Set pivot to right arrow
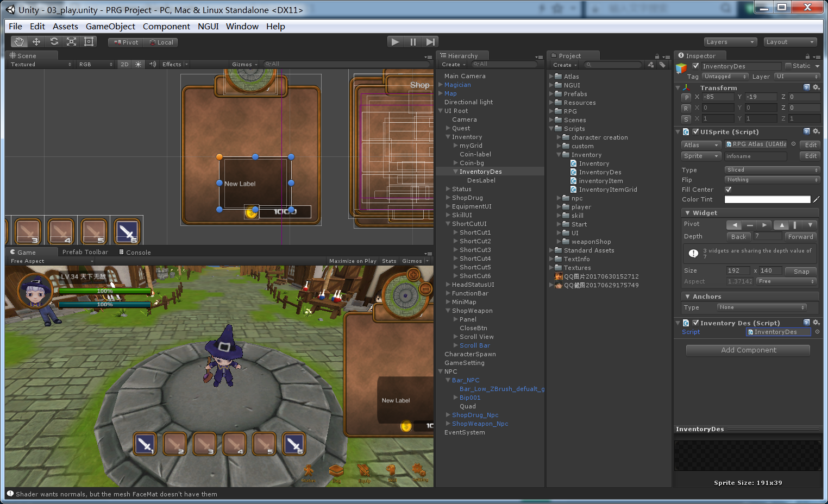The width and height of the screenshot is (828, 504). [x=764, y=225]
